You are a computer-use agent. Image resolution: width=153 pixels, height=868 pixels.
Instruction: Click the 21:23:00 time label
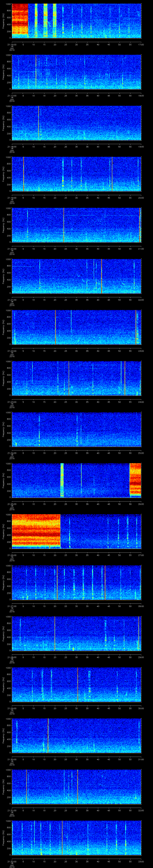click(12, 402)
